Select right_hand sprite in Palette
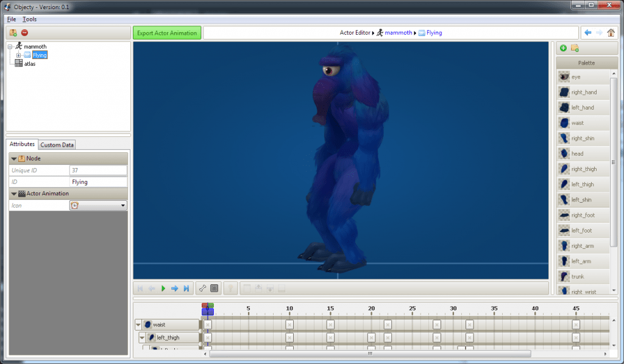The image size is (624, 364). (x=583, y=92)
